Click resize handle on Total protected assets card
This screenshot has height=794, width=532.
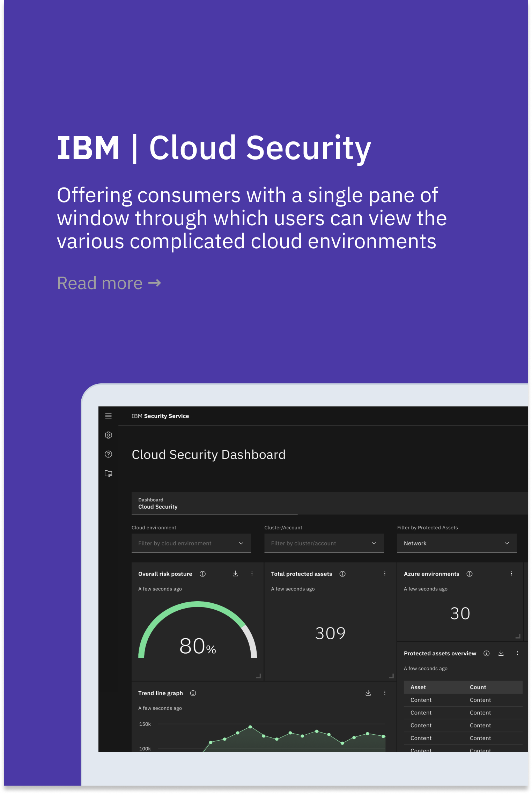click(x=391, y=676)
